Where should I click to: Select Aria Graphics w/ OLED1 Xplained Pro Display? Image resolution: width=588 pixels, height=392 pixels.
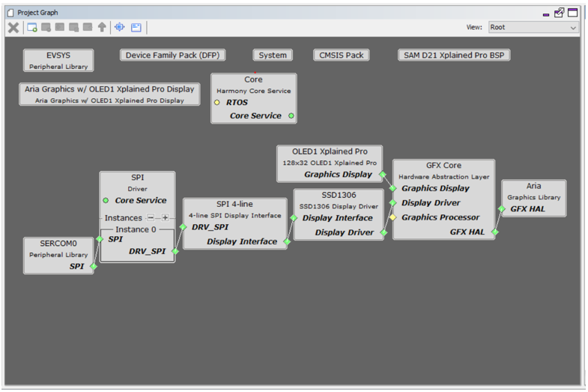pyautogui.click(x=109, y=94)
